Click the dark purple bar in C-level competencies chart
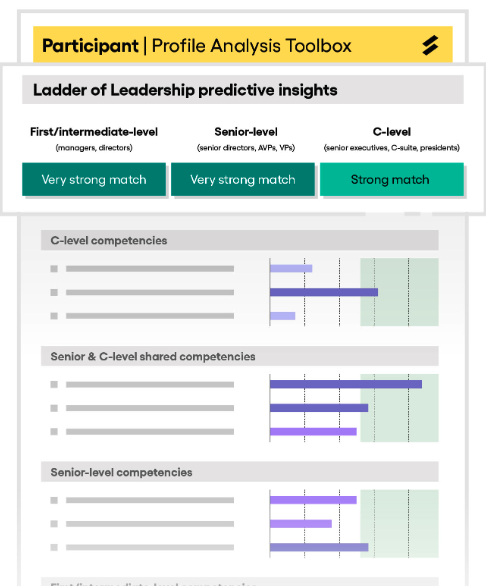The width and height of the screenshot is (486, 586). (324, 292)
